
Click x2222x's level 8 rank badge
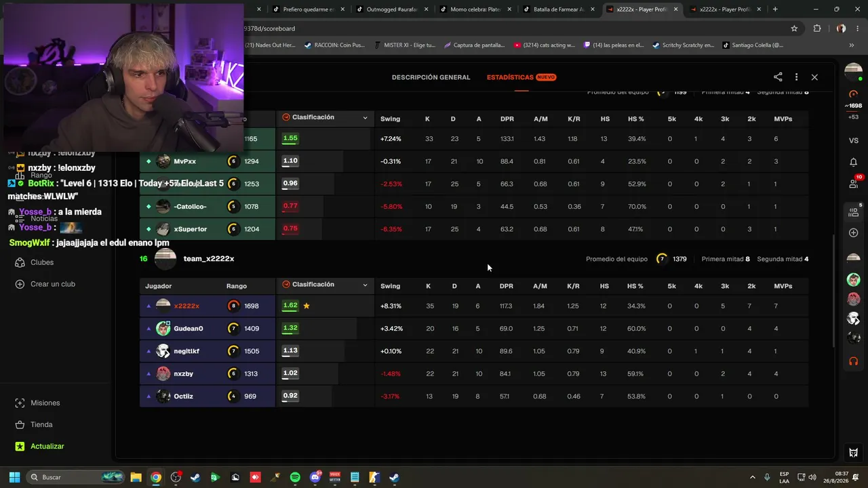tap(233, 306)
